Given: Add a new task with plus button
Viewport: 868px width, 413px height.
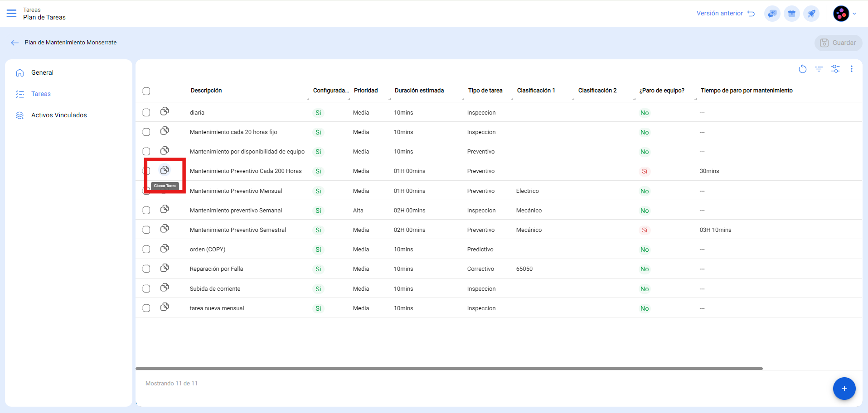Looking at the screenshot, I should click(x=844, y=389).
